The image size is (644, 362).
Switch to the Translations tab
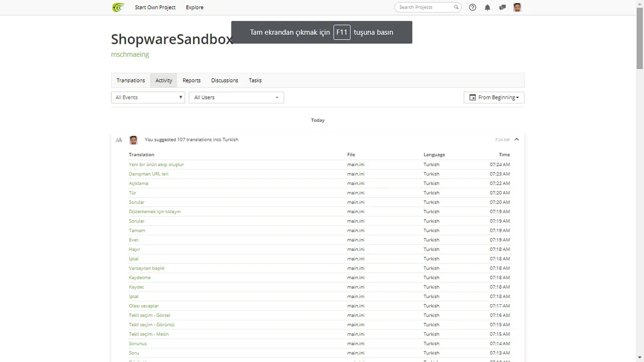click(x=131, y=80)
